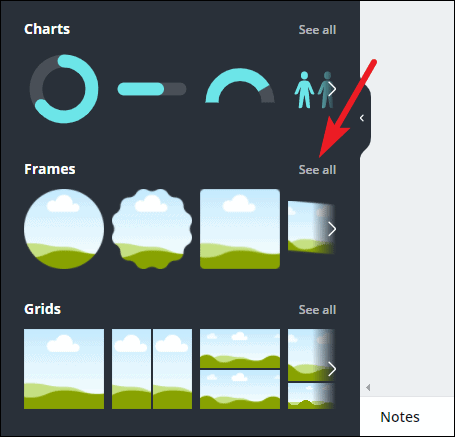The height and width of the screenshot is (437, 455).
Task: Add the horizontal progress bar chart
Action: pos(152,89)
